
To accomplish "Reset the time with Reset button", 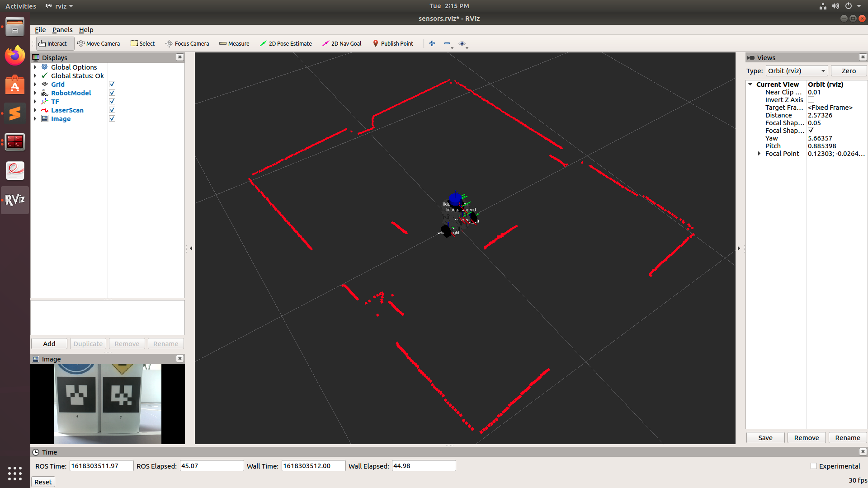I will [x=43, y=482].
